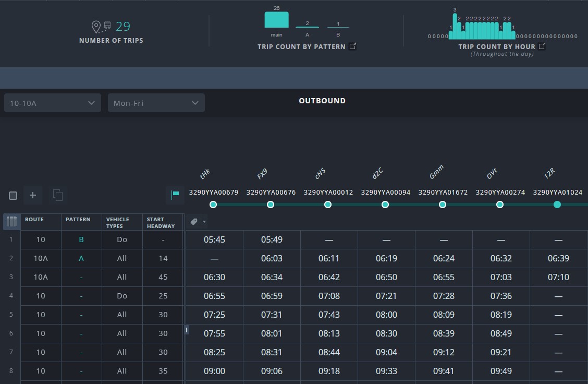Click the table grid icon above row numbers
The image size is (588, 384).
pyautogui.click(x=11, y=221)
